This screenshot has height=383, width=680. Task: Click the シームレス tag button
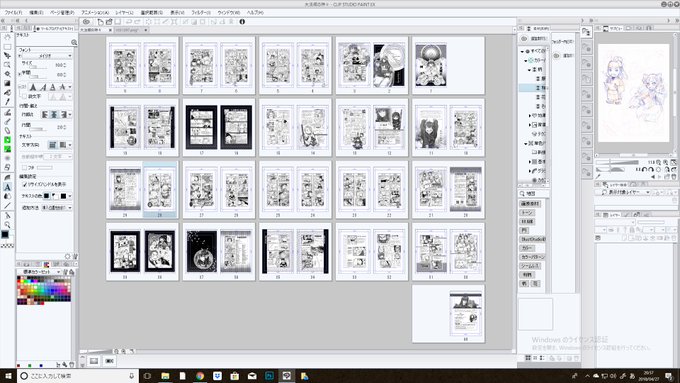coord(530,266)
